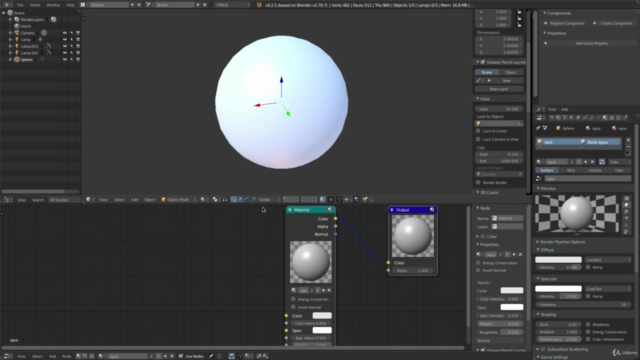Expand the Lamp.001 outliner entry
The width and height of the screenshot is (640, 360).
pyautogui.click(x=10, y=46)
